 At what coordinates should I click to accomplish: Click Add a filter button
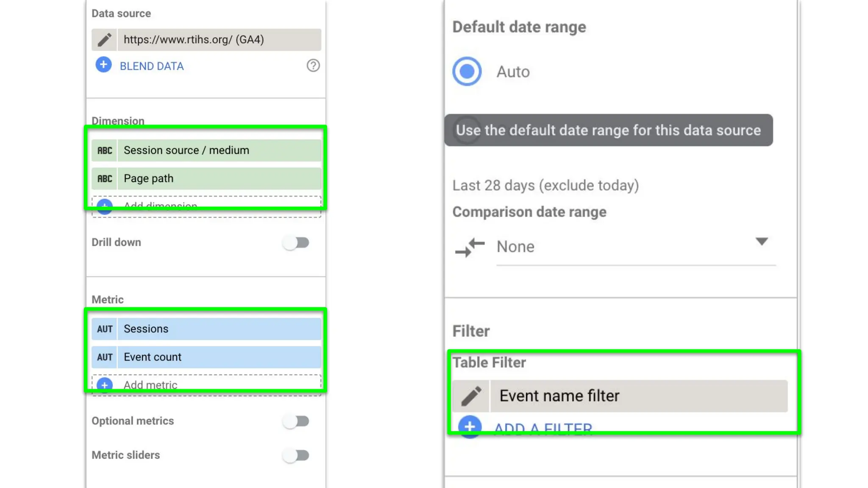click(x=542, y=428)
